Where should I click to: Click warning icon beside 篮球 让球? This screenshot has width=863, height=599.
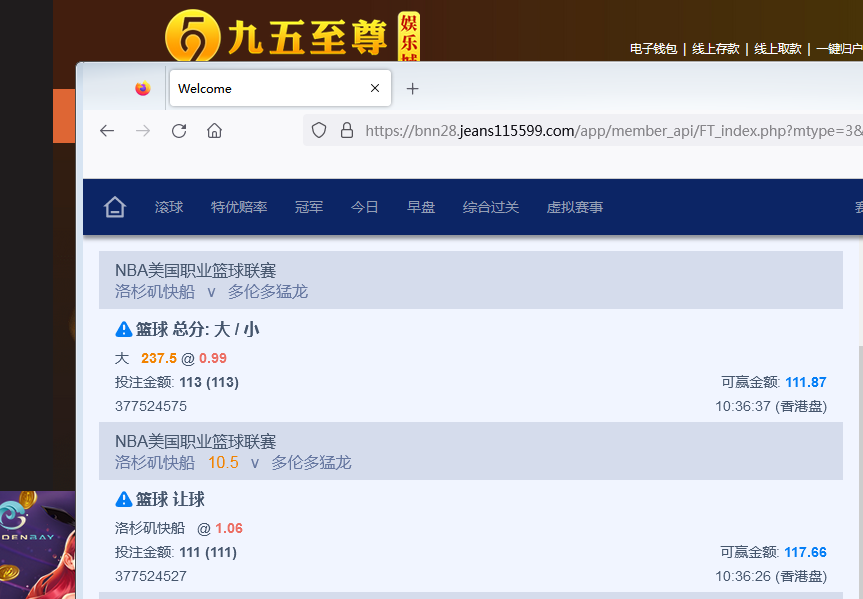click(x=123, y=499)
